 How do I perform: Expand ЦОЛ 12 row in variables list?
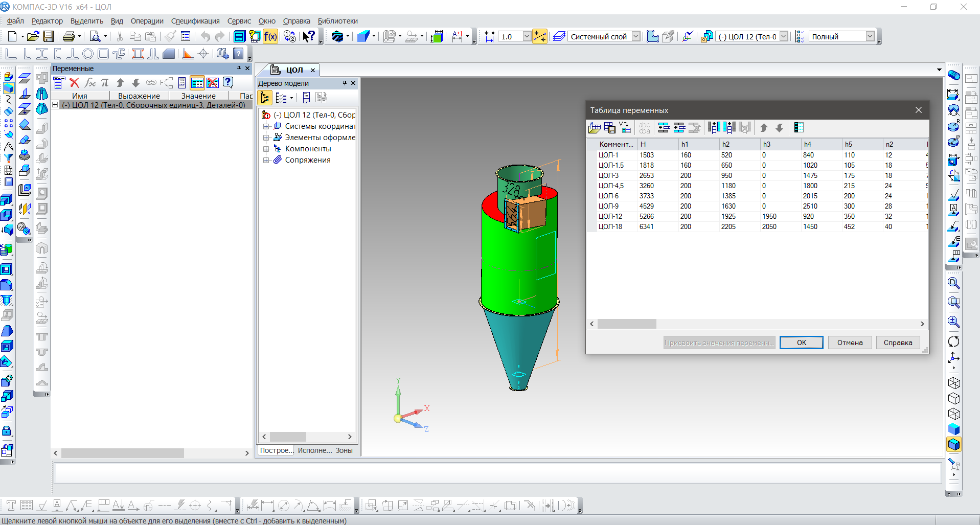[55, 105]
